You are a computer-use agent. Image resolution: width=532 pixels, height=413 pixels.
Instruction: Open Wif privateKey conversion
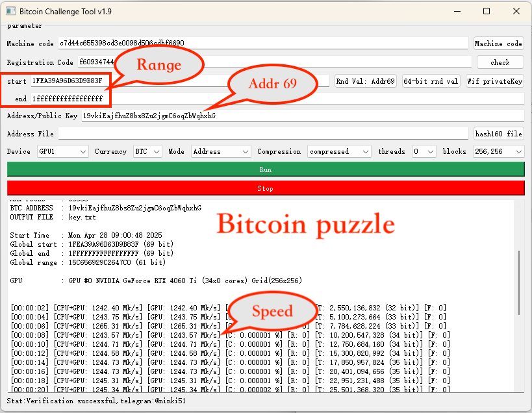[495, 81]
